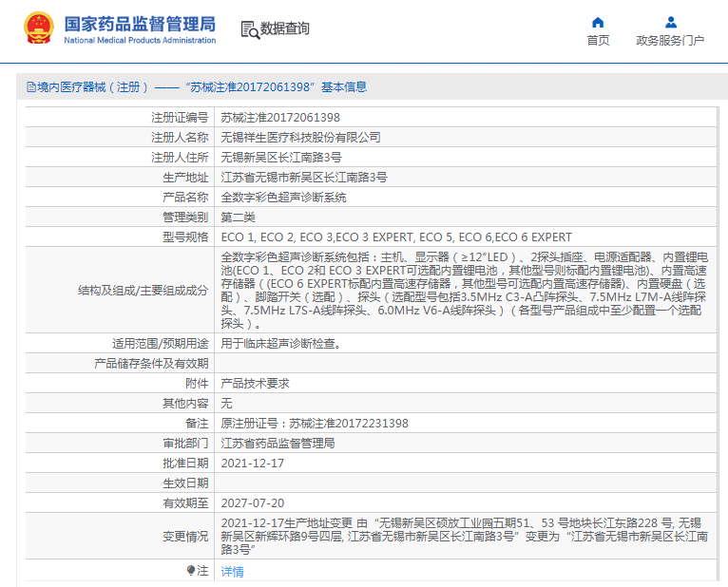Click the data query magnifier icon
Image resolution: width=728 pixels, height=587 pixels.
[x=250, y=29]
